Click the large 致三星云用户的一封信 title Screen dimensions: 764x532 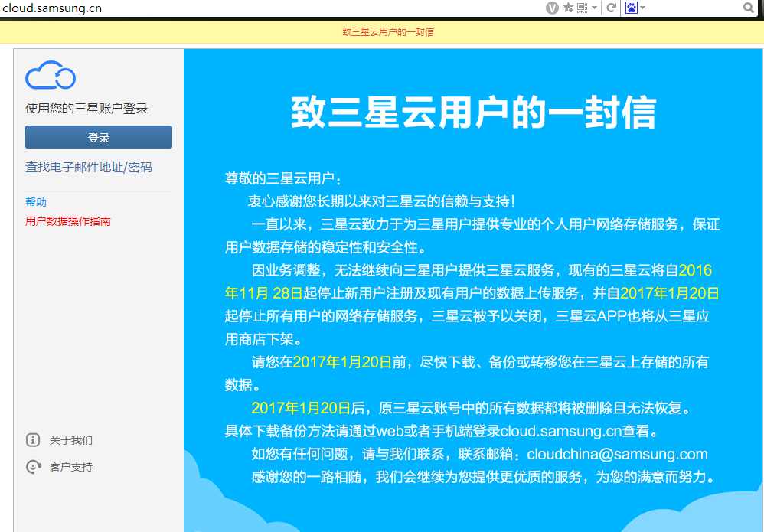click(474, 113)
